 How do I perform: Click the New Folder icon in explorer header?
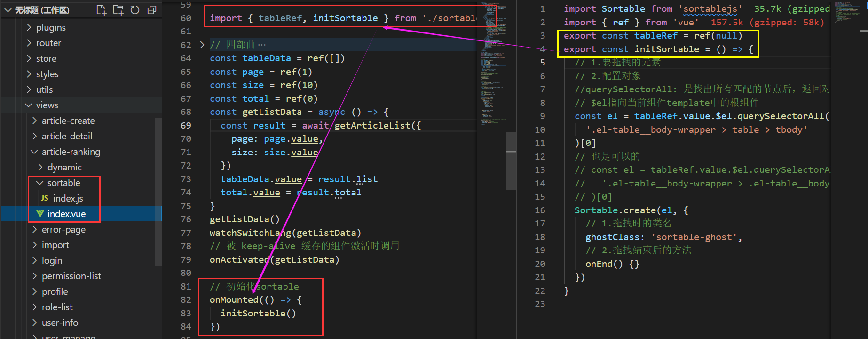118,10
